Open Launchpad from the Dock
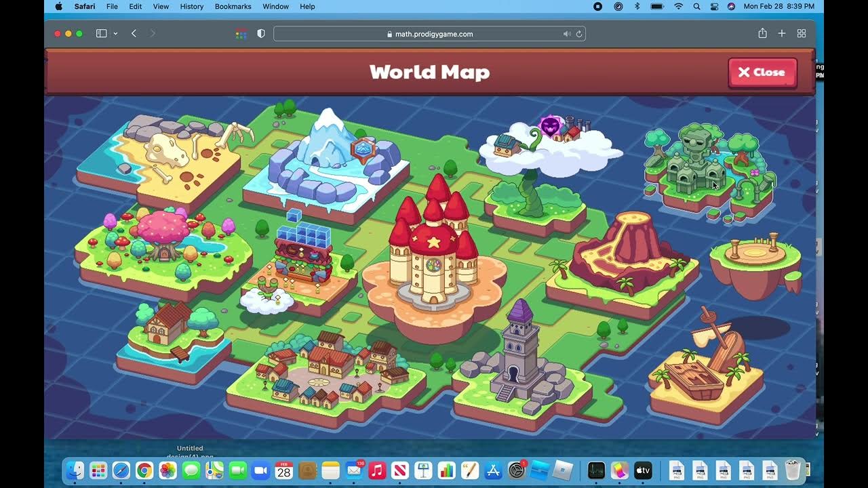Image resolution: width=868 pixels, height=488 pixels. click(x=98, y=470)
